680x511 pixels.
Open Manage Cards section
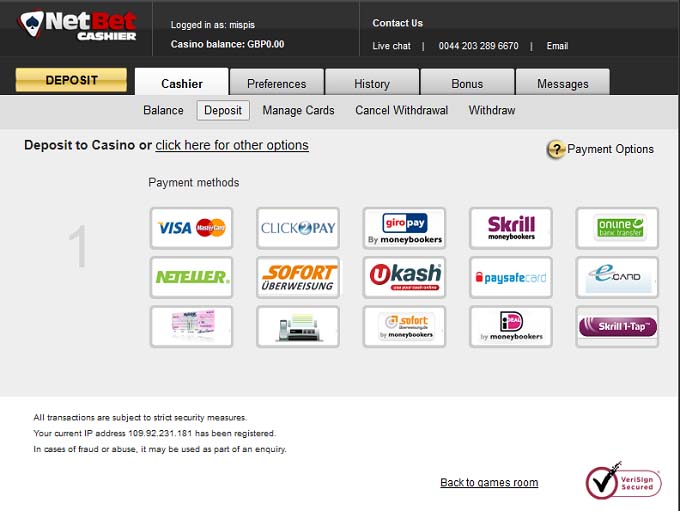coord(298,110)
